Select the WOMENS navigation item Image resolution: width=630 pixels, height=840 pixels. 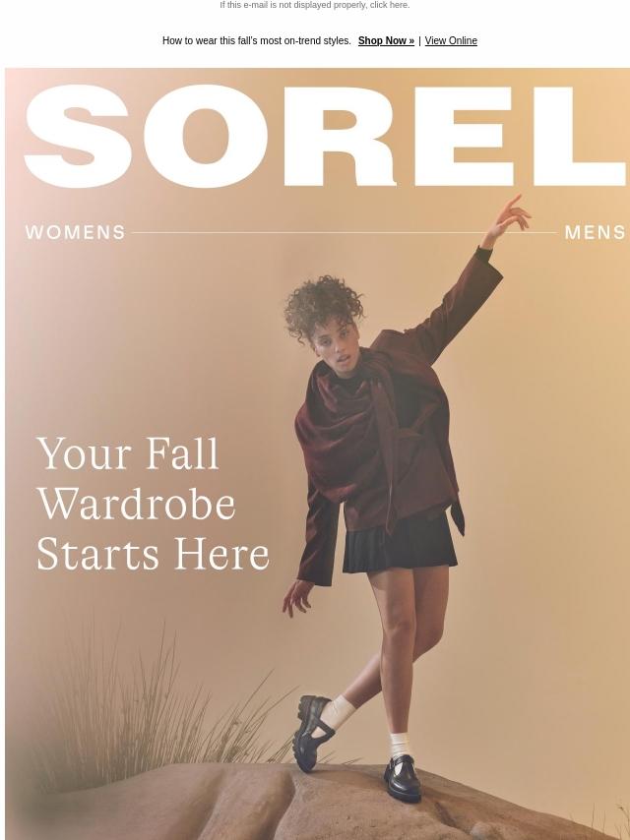tap(75, 232)
